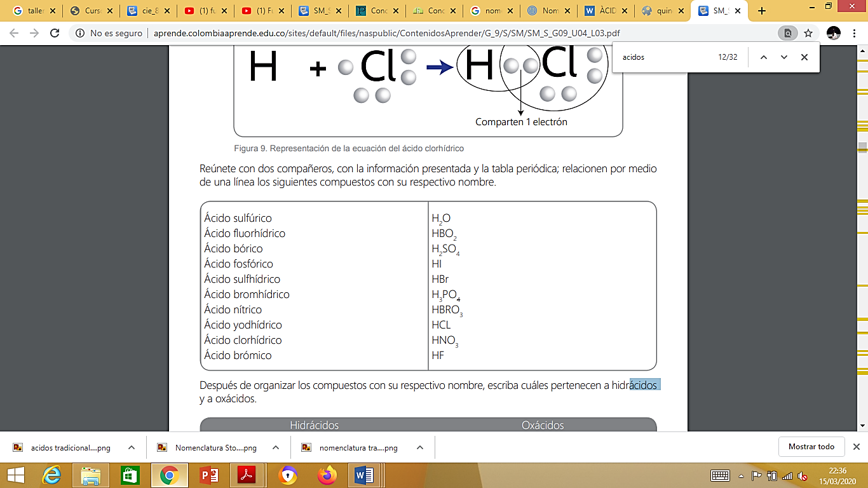Open a new browser tab

coord(762,11)
